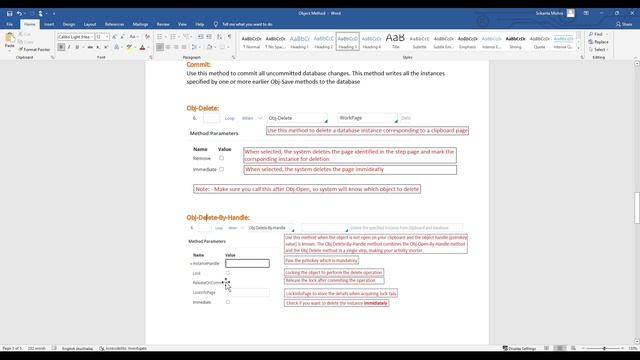Sort the selected paragraphs

pos(220,37)
